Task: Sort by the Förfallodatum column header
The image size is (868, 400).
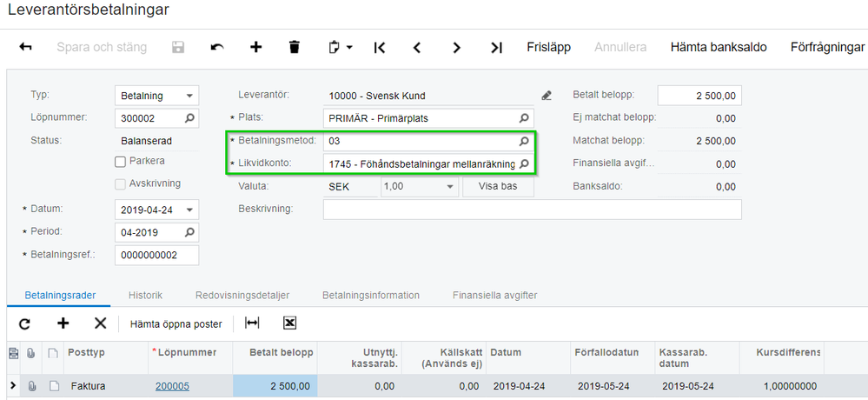Action: click(613, 358)
